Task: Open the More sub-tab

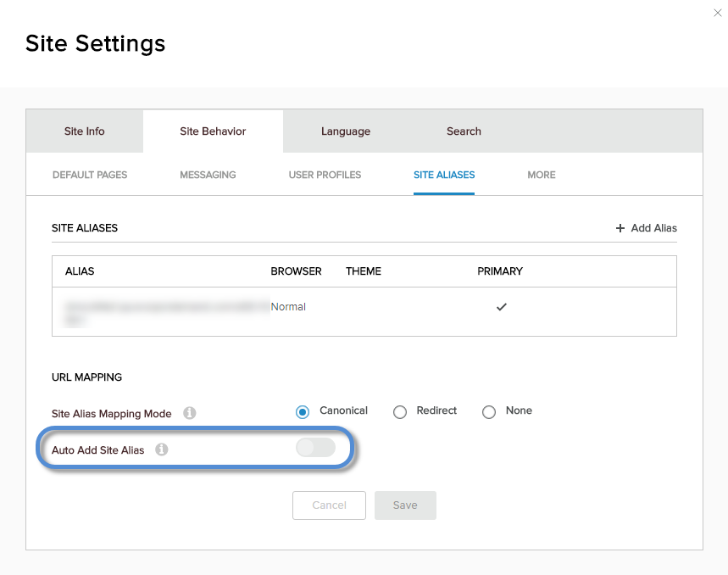Action: [542, 175]
